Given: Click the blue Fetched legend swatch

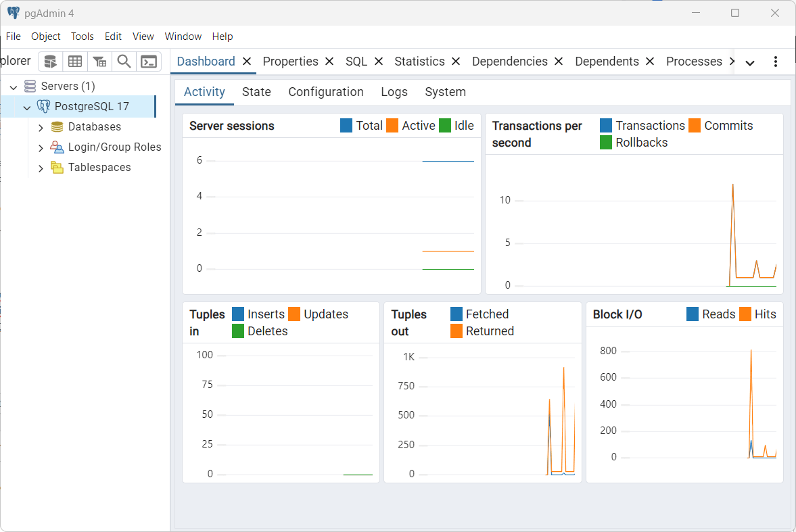Looking at the screenshot, I should (456, 314).
